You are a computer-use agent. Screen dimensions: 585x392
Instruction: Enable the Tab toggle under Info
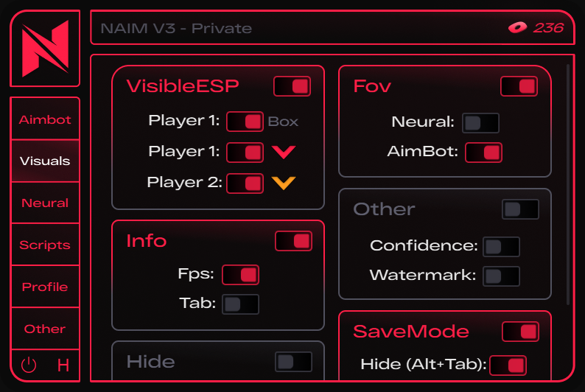(241, 304)
